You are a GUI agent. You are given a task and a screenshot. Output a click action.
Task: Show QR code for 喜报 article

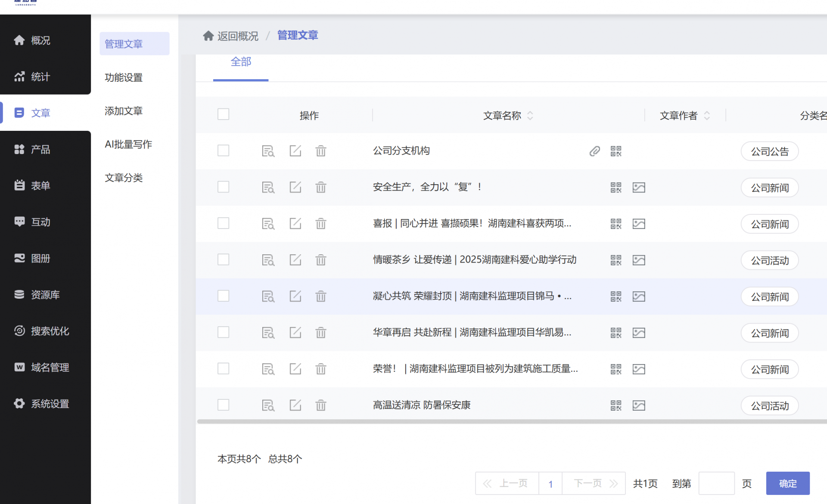(x=616, y=224)
